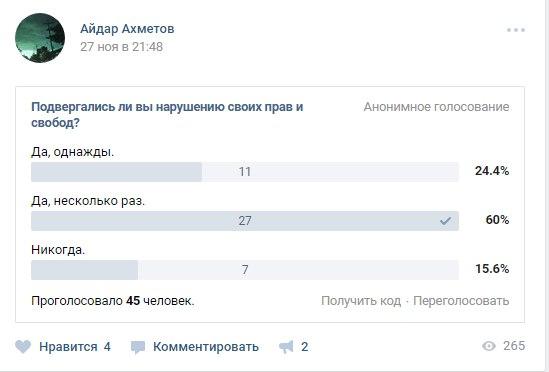Click the eye views counter icon
The width and height of the screenshot is (549, 372).
(489, 346)
